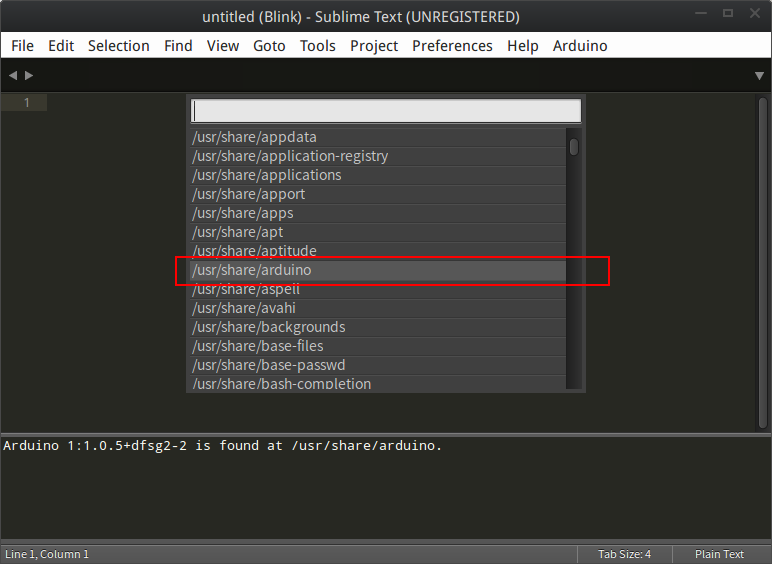Screen dimensions: 772x564
Task: Focus the quick panel search field
Action: point(386,111)
